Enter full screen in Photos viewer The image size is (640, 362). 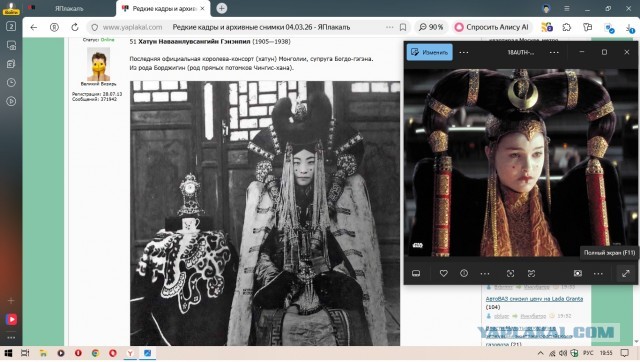tap(626, 273)
